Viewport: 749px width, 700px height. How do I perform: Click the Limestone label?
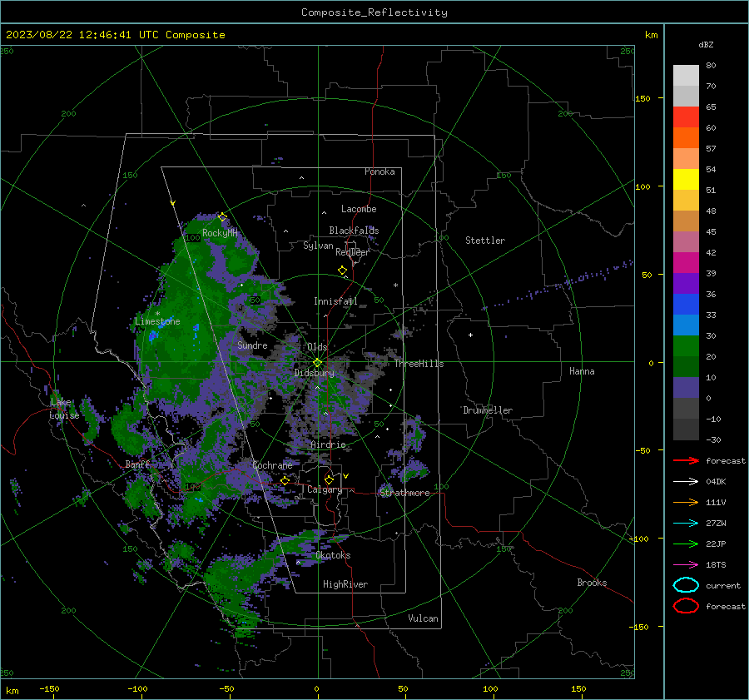(x=157, y=321)
